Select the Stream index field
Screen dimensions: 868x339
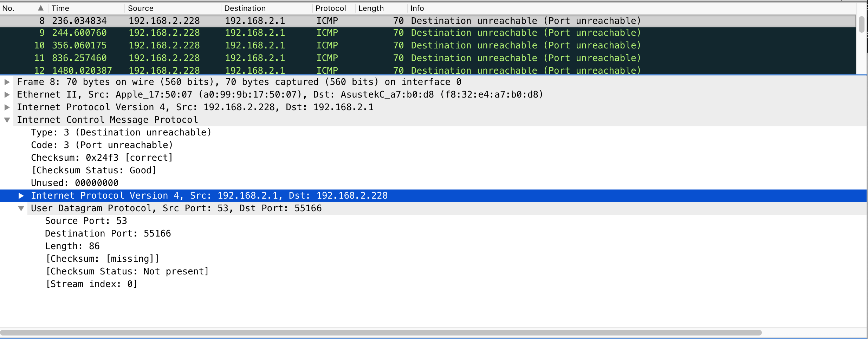[x=92, y=284]
